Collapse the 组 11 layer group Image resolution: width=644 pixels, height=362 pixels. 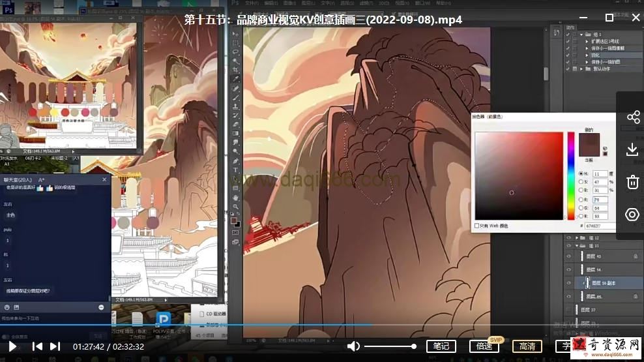[577, 246]
